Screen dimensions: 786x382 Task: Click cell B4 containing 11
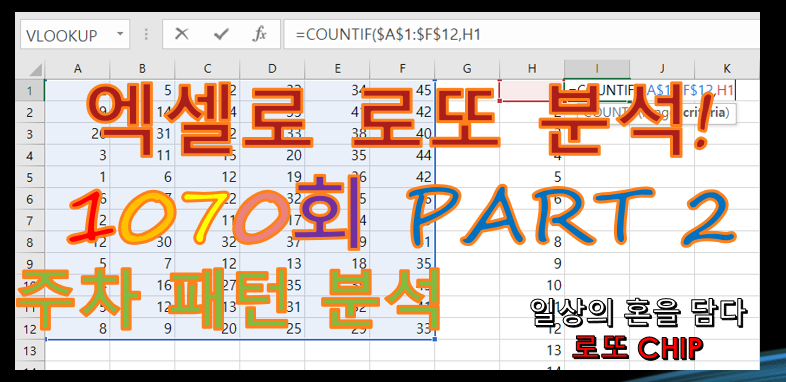click(x=142, y=155)
